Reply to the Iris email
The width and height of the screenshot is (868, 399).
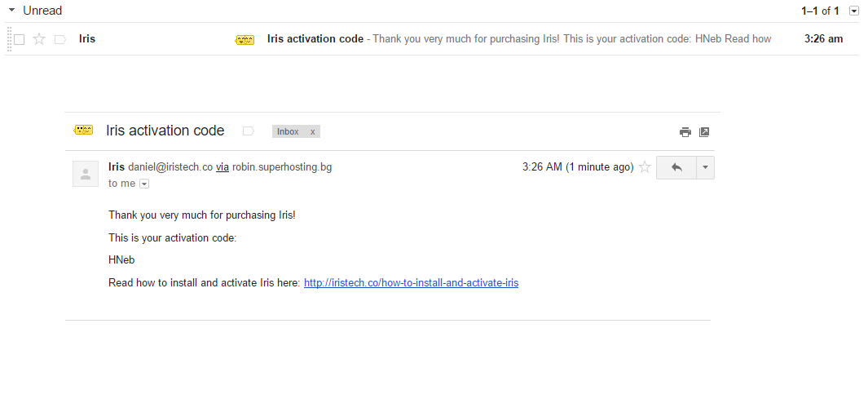pos(676,167)
